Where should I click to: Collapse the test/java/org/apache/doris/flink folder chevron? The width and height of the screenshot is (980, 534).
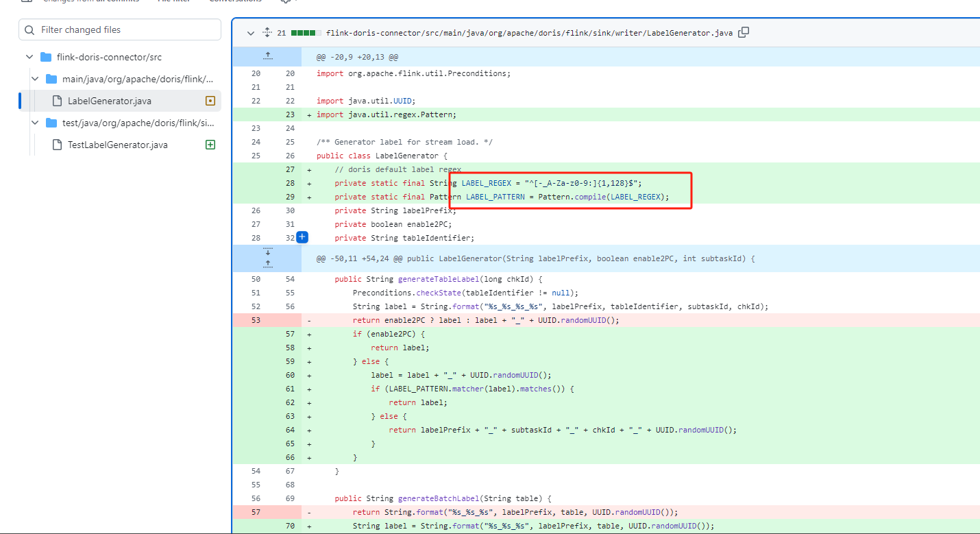pos(35,123)
